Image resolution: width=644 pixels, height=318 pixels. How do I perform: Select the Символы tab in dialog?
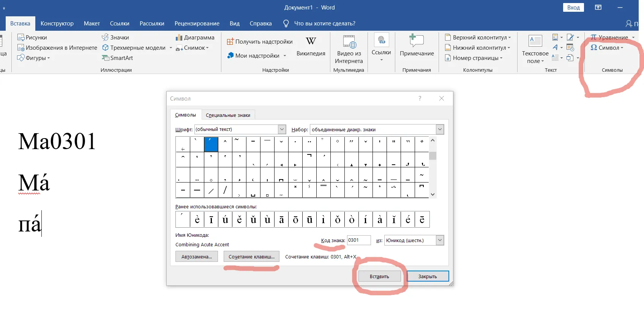pyautogui.click(x=185, y=115)
